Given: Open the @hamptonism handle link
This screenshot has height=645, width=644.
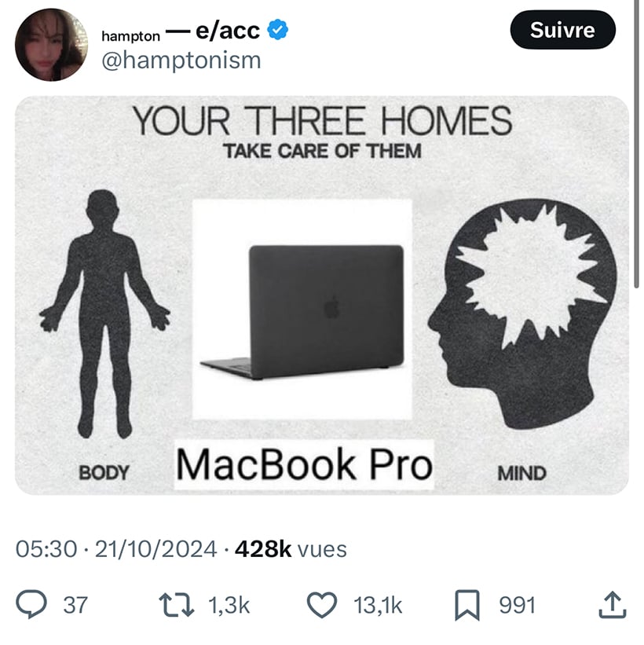Looking at the screenshot, I should click(181, 60).
